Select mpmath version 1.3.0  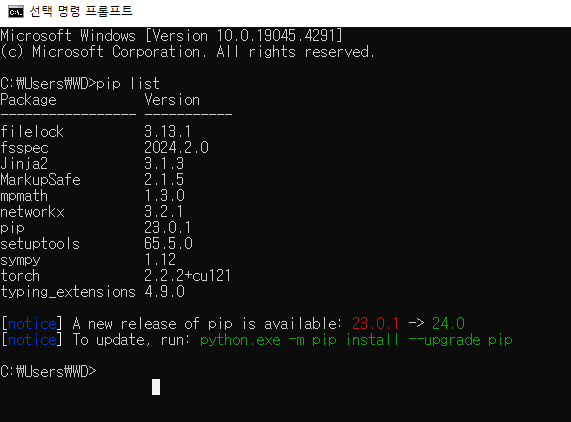point(165,196)
